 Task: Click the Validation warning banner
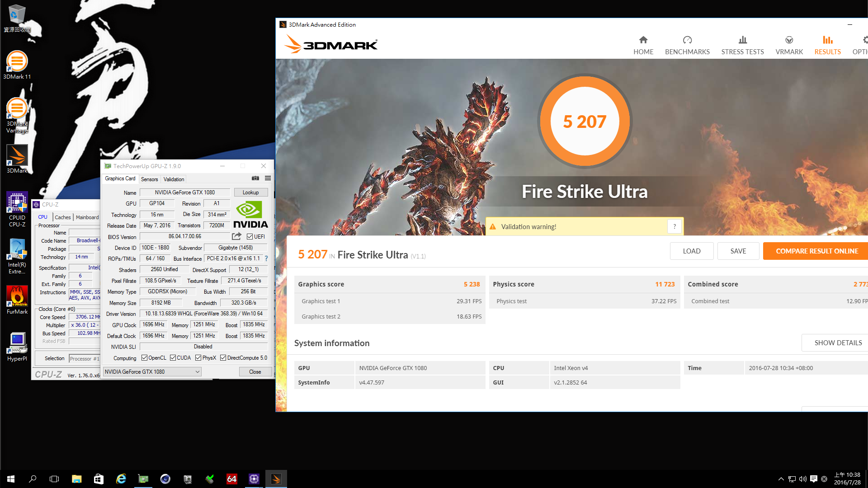pyautogui.click(x=584, y=226)
